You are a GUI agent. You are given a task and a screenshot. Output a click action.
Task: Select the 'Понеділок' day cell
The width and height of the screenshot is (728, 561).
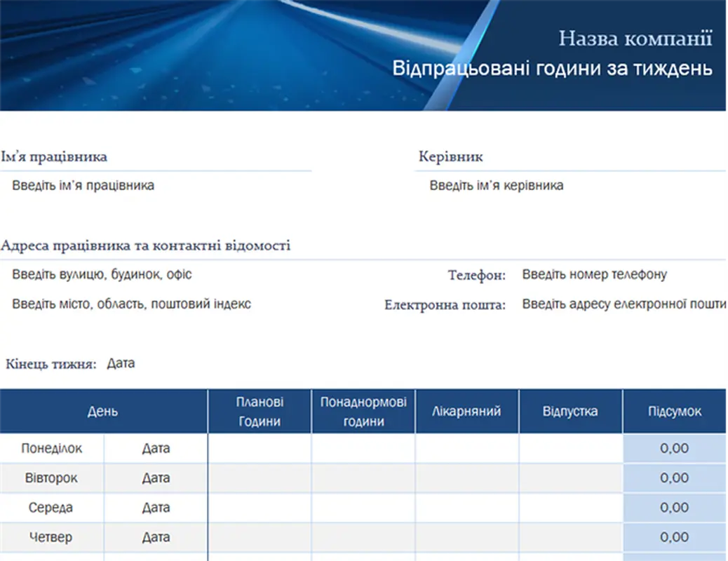click(x=52, y=448)
